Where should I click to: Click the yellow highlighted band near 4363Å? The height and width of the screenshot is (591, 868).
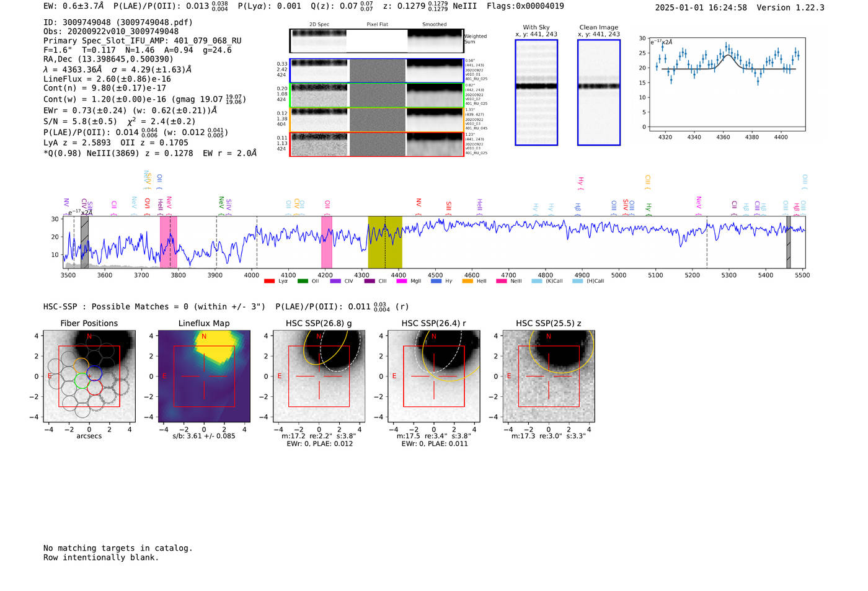pyautogui.click(x=385, y=242)
